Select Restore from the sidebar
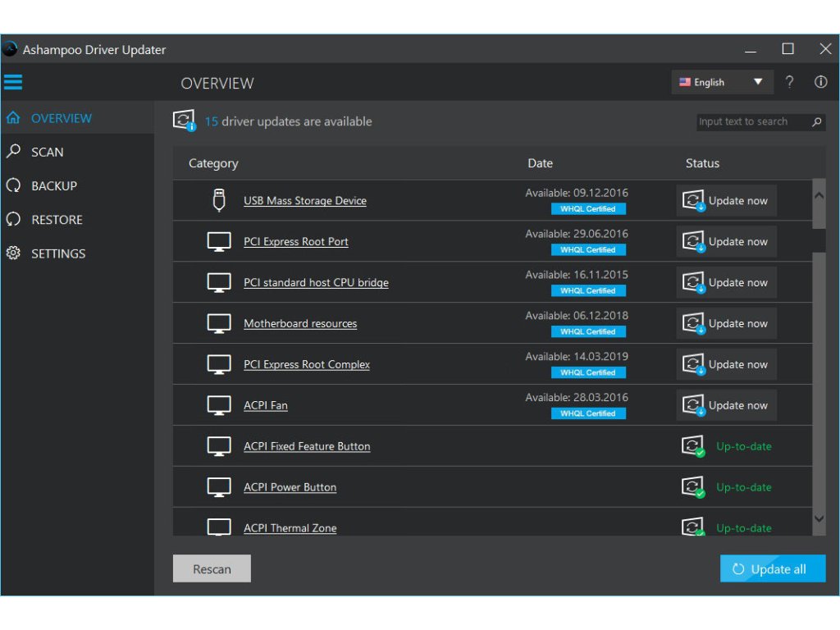Image resolution: width=840 pixels, height=630 pixels. 57,220
